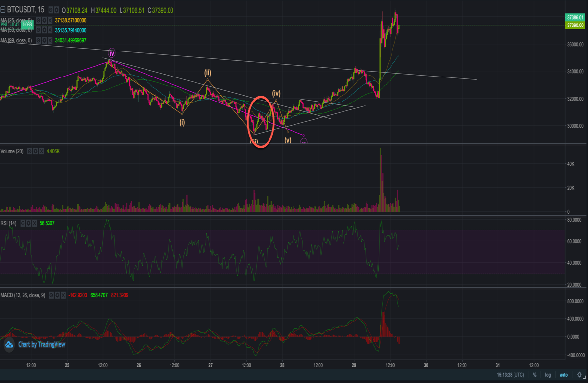Screen dimensions: 588x383
Task: Click the Volume (20) legend label
Action: [12, 151]
